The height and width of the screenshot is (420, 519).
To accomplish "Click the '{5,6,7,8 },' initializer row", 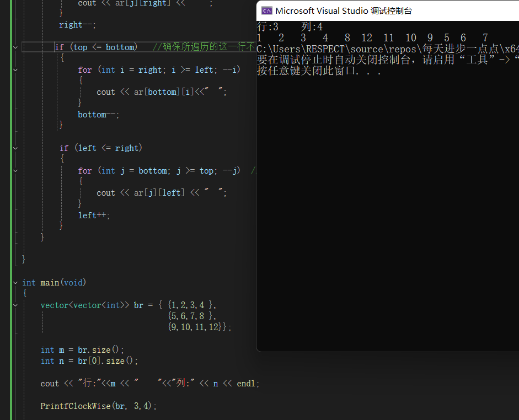I will pos(192,316).
